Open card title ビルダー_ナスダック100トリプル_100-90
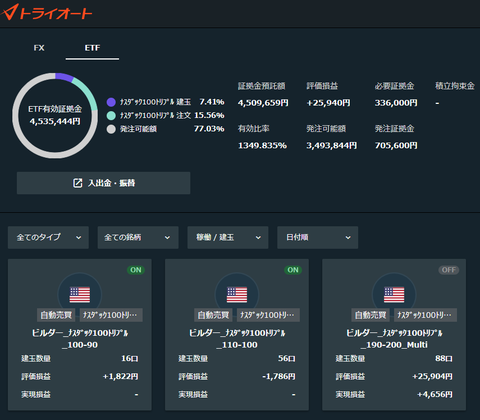Image resolution: width=480 pixels, height=420 pixels. tap(80, 339)
